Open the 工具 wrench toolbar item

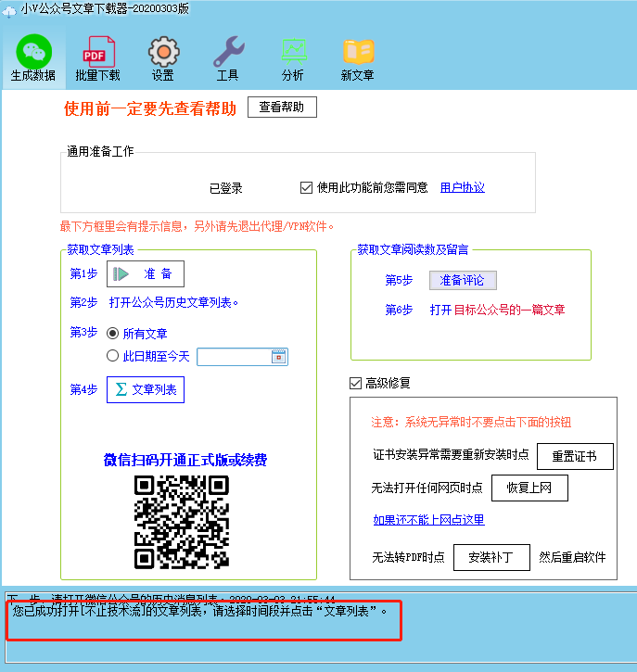click(228, 57)
